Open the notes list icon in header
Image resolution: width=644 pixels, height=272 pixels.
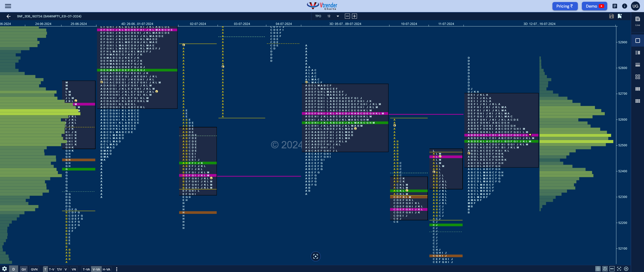pyautogui.click(x=615, y=6)
